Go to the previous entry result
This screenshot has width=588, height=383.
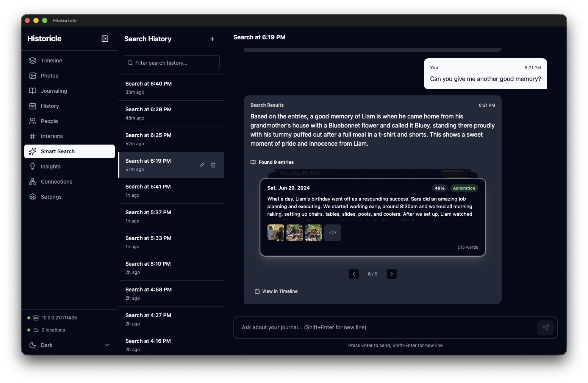click(353, 274)
